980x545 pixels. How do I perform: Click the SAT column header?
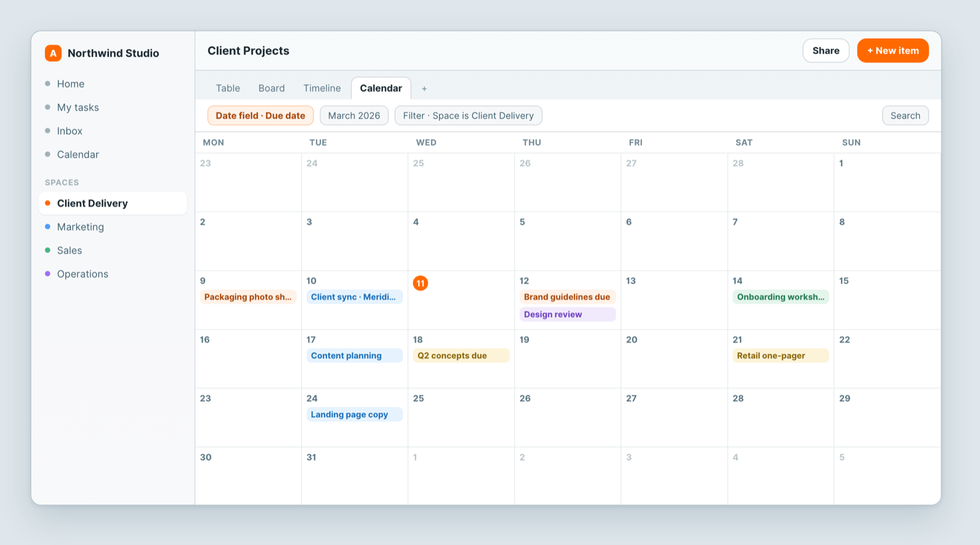[x=744, y=143]
